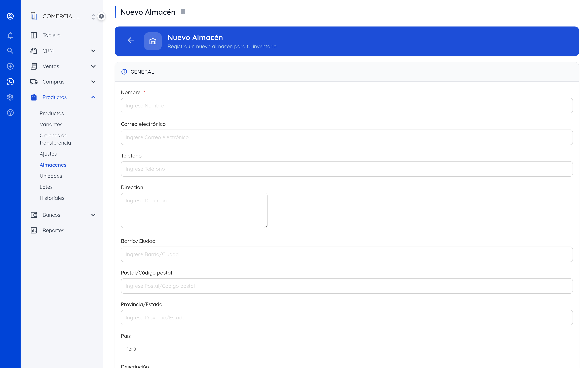This screenshot has height=368, width=588.
Task: Open the user profile icon
Action: [x=10, y=16]
